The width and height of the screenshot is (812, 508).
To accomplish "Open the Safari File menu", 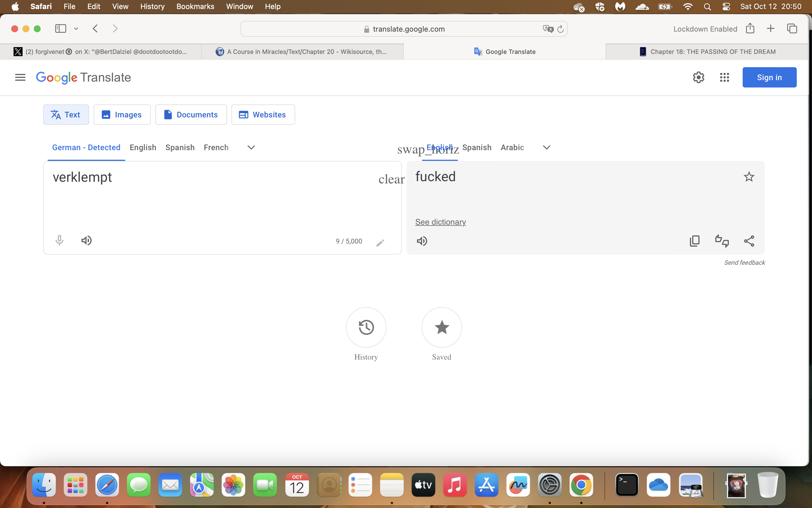I will 69,6.
